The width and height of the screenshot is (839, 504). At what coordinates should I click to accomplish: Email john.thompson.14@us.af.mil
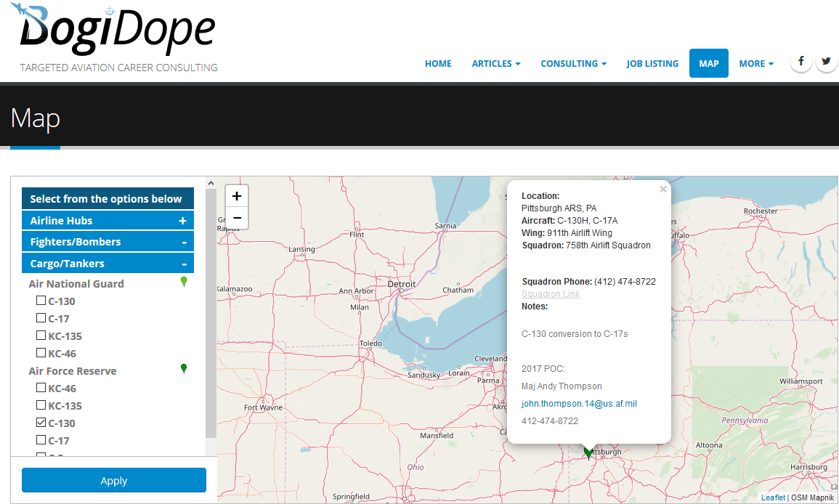pyautogui.click(x=579, y=403)
